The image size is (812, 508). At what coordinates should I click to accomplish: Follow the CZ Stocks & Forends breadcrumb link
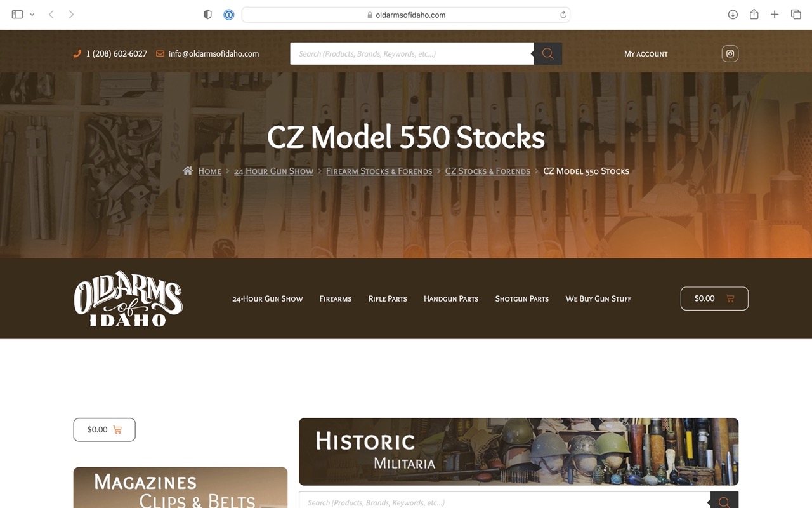click(x=488, y=171)
